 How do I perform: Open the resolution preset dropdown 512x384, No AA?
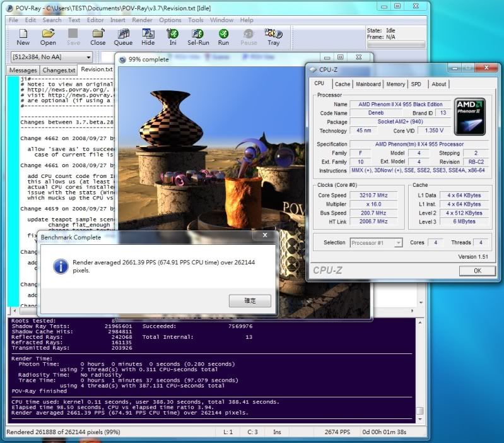click(x=52, y=57)
